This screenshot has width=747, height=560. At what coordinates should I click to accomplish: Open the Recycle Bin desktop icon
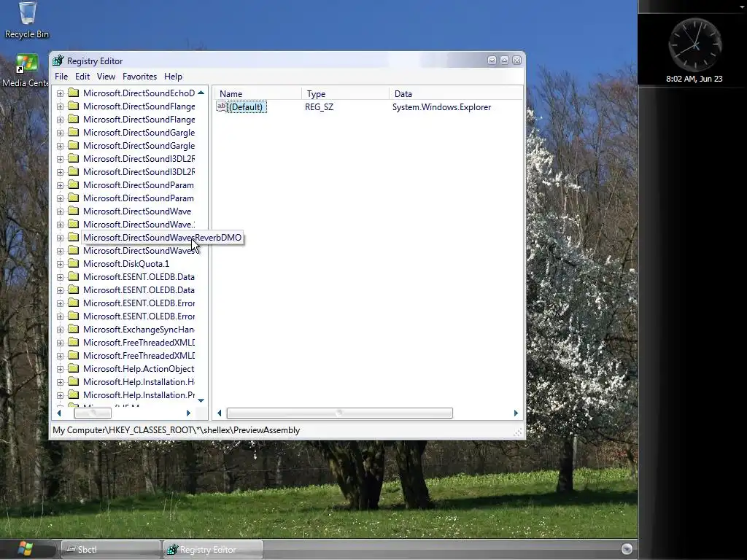[x=27, y=20]
